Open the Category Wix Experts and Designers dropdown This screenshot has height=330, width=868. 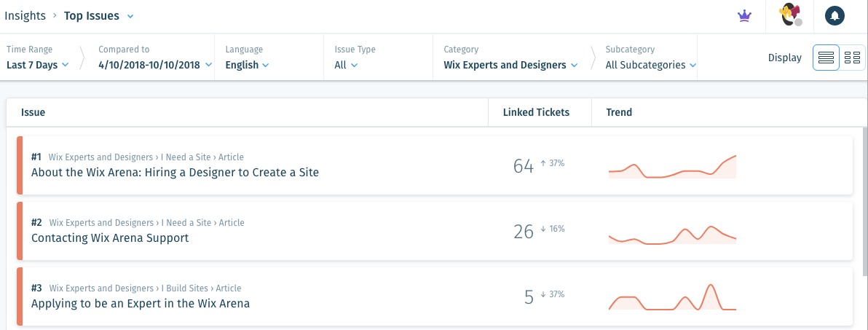click(510, 65)
